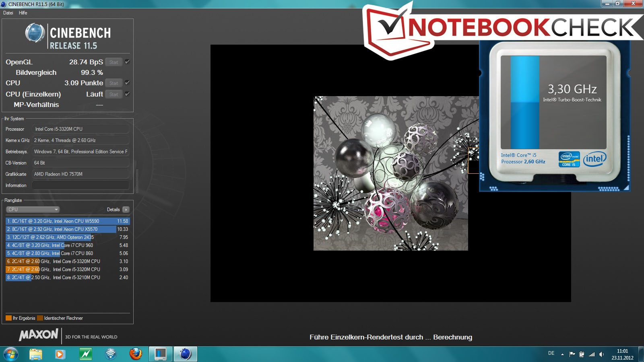644x362 pixels.
Task: Show hidden system tray icons
Action: [562, 354]
